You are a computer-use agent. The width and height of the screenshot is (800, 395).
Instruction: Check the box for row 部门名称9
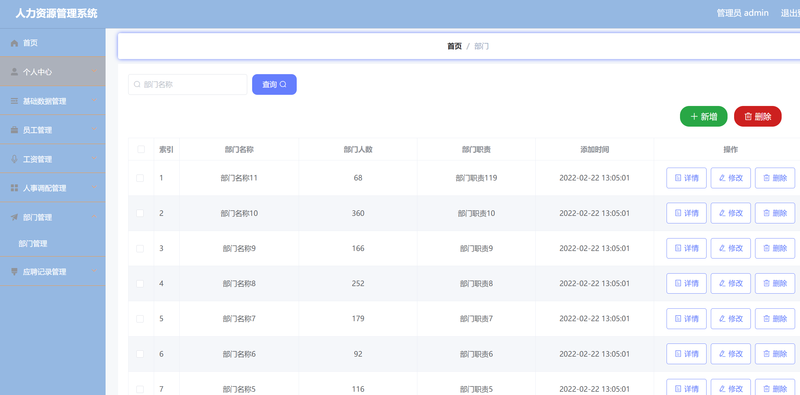tap(140, 249)
